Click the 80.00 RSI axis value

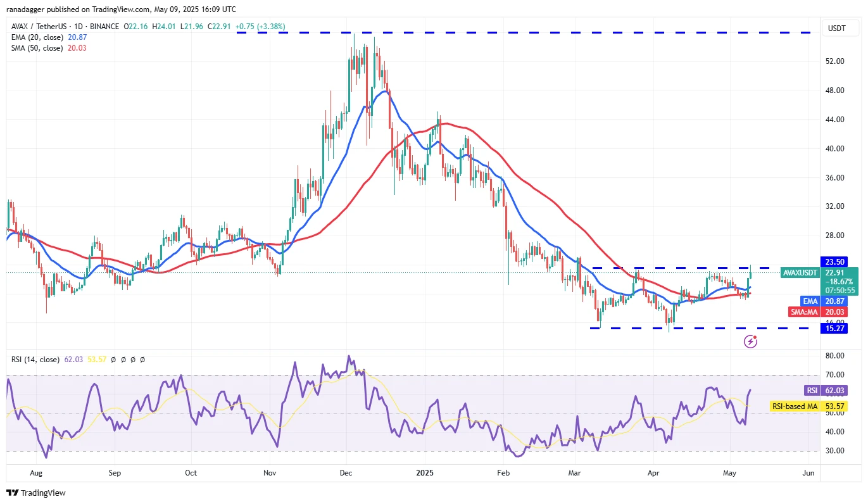[x=835, y=356]
